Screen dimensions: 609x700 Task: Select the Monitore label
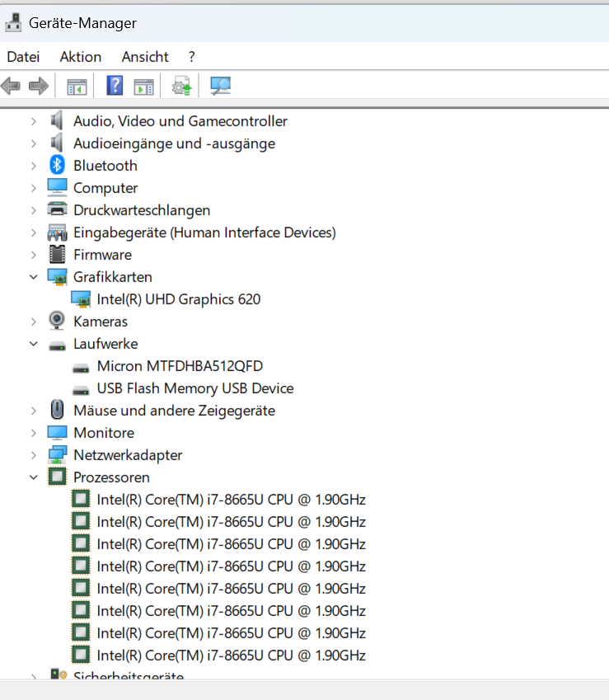[104, 433]
